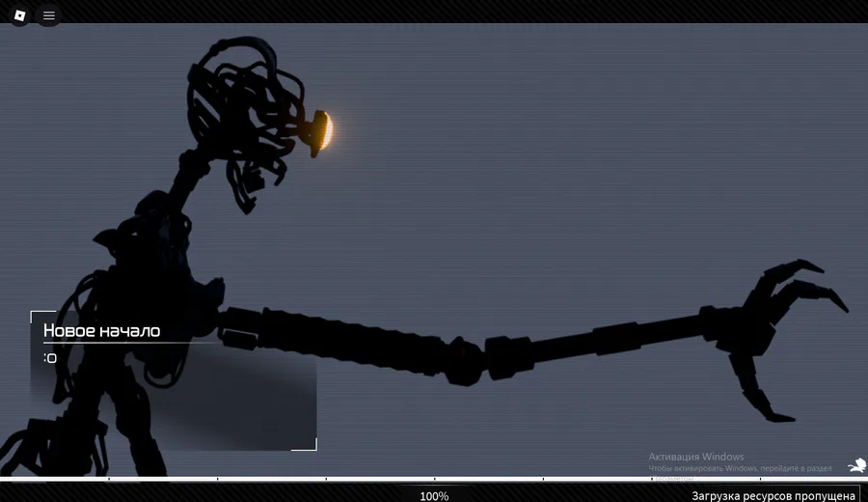Click 'Загрузка ресурсов пропущена' status text
This screenshot has width=868, height=502.
tap(773, 496)
